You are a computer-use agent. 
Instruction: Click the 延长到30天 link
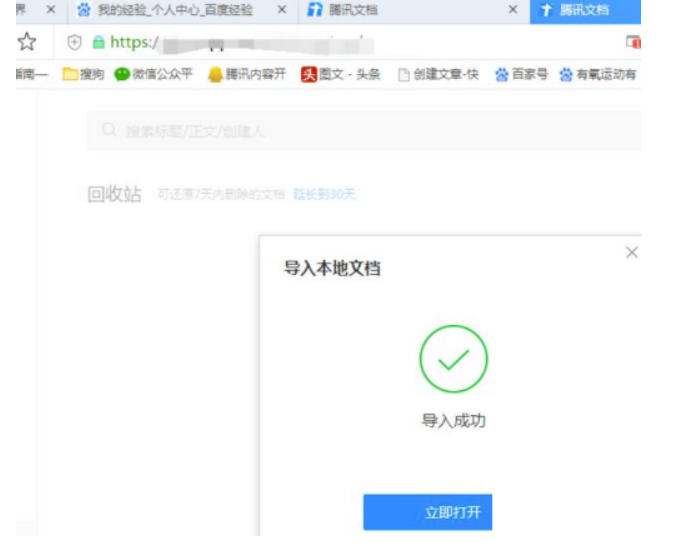(324, 194)
